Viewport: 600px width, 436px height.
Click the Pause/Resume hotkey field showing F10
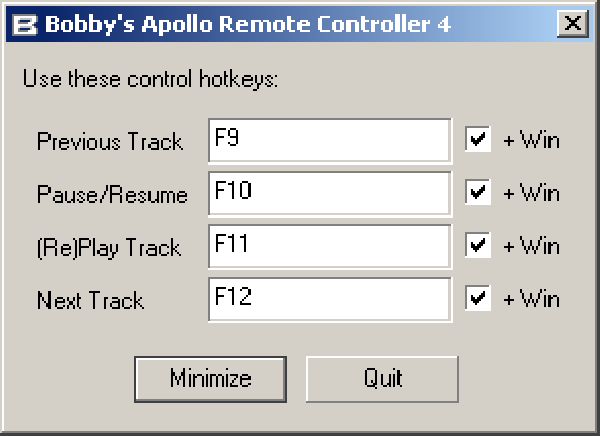click(x=330, y=194)
